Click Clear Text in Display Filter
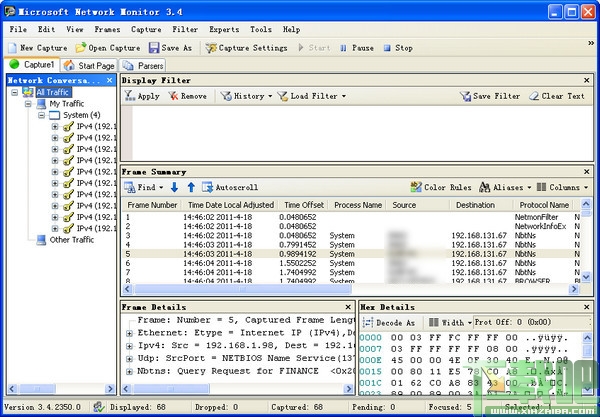The height and width of the screenshot is (417, 600). (x=557, y=96)
